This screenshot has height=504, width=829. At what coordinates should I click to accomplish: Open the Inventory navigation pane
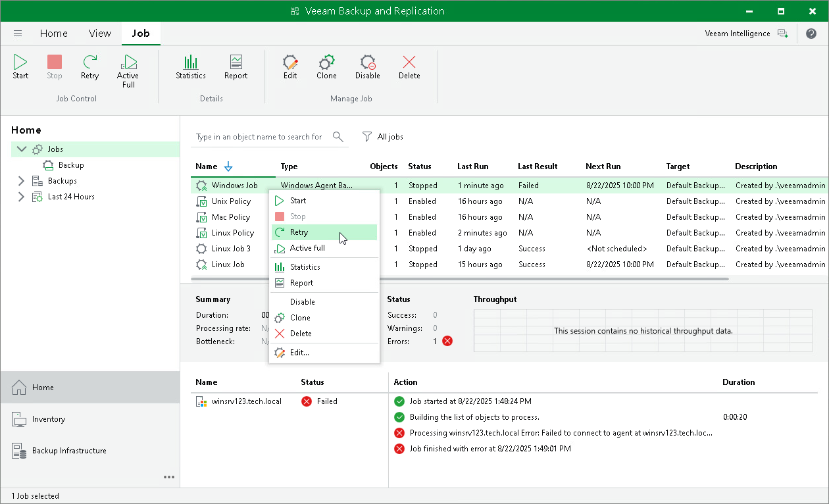[x=90, y=419]
